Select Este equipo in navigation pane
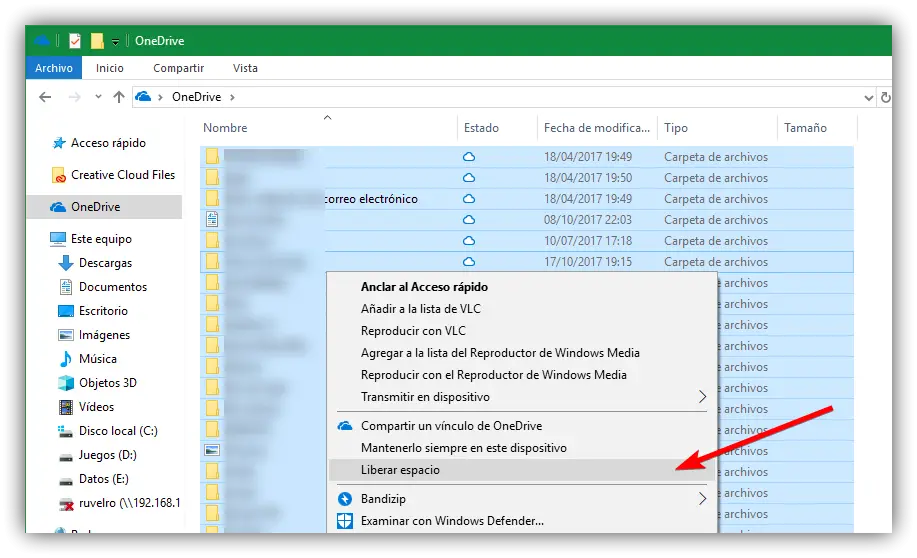 point(101,239)
